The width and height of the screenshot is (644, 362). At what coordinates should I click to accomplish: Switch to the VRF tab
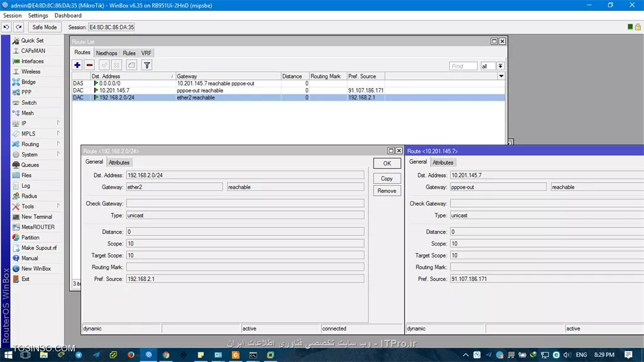[146, 53]
